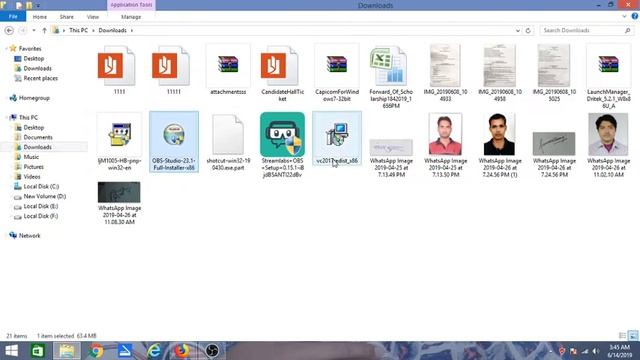
Task: Open the Manage ribbon tab
Action: point(131,17)
